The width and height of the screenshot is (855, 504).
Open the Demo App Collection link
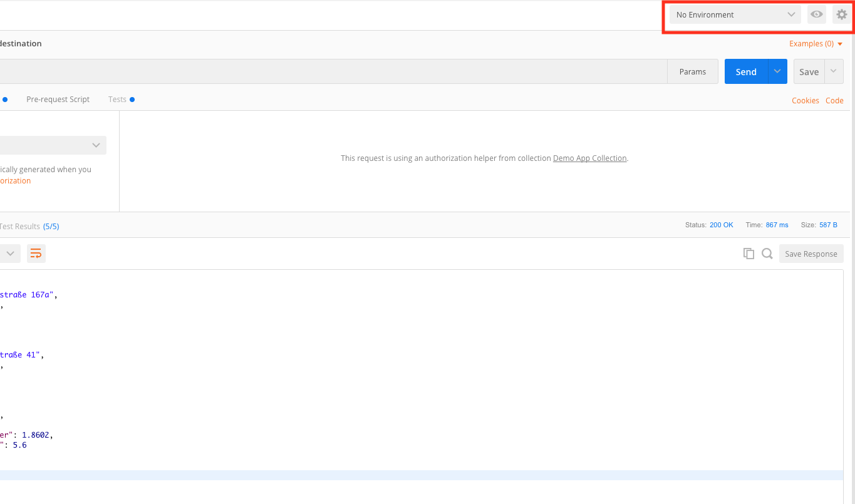(589, 158)
